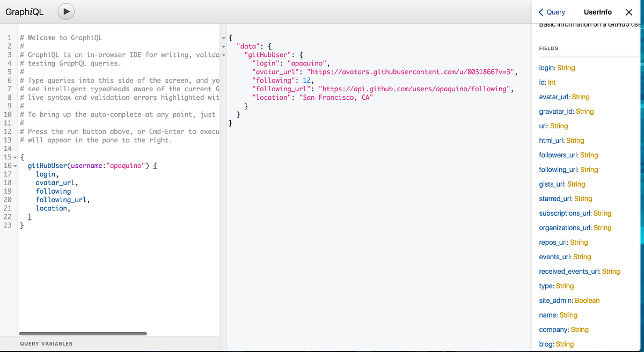Open avatar_url String type docs
This screenshot has height=352, width=644.
(579, 97)
